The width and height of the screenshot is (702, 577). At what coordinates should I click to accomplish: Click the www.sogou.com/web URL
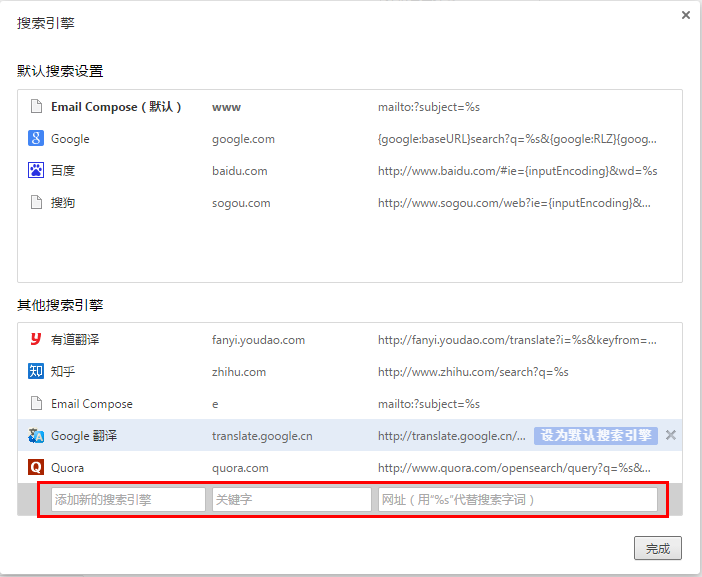(x=514, y=203)
